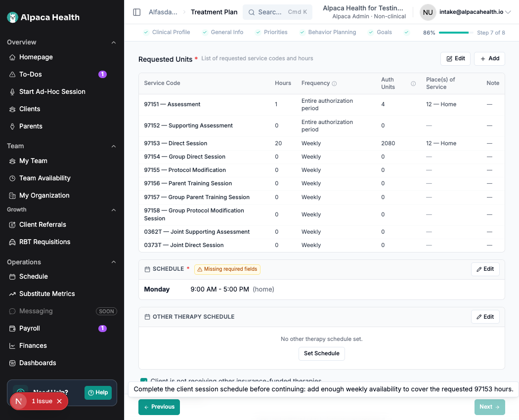Open My Team page
Image resolution: width=519 pixels, height=420 pixels.
click(x=33, y=161)
